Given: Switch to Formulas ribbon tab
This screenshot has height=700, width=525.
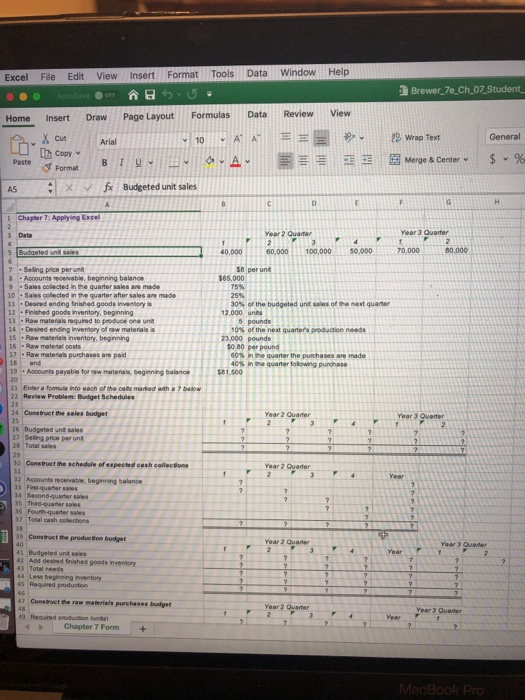Looking at the screenshot, I should 210,115.
